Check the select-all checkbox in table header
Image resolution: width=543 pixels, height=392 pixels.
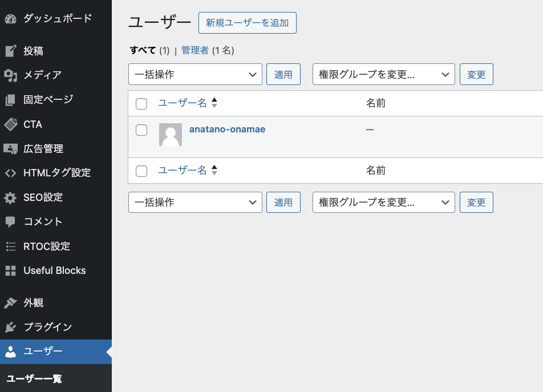coord(141,104)
